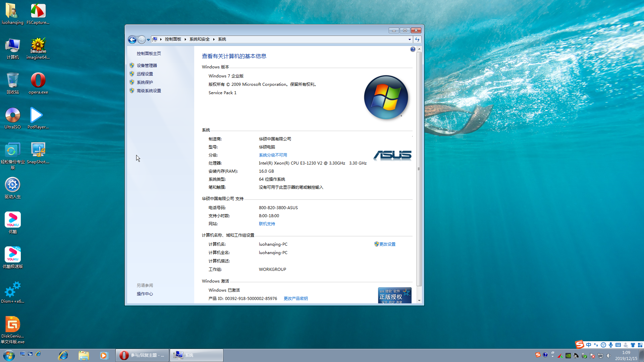Open the Windows Media Player taskbar icon
Screen dimensions: 644x362
pyautogui.click(x=104, y=355)
